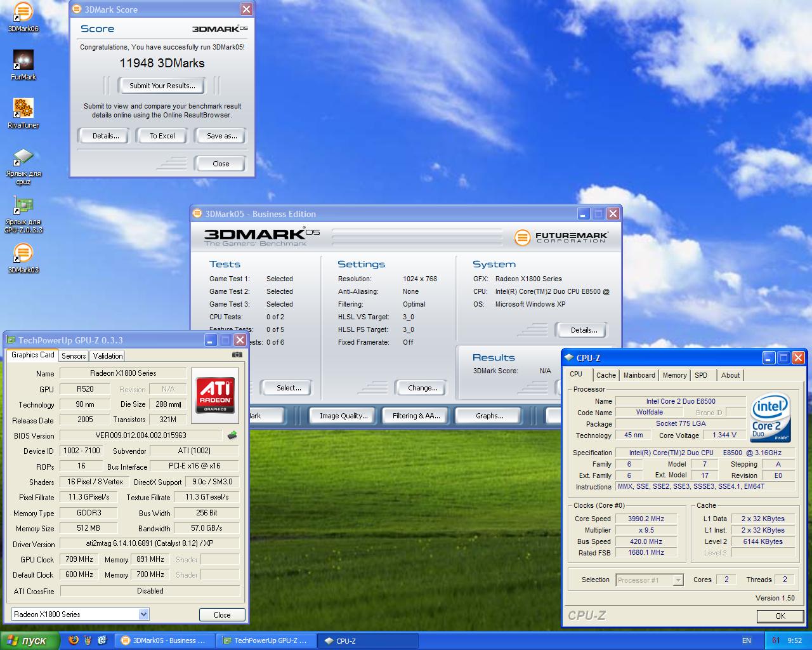Open Image Quality tool in 3DMark05
Image resolution: width=812 pixels, height=650 pixels.
point(343,416)
